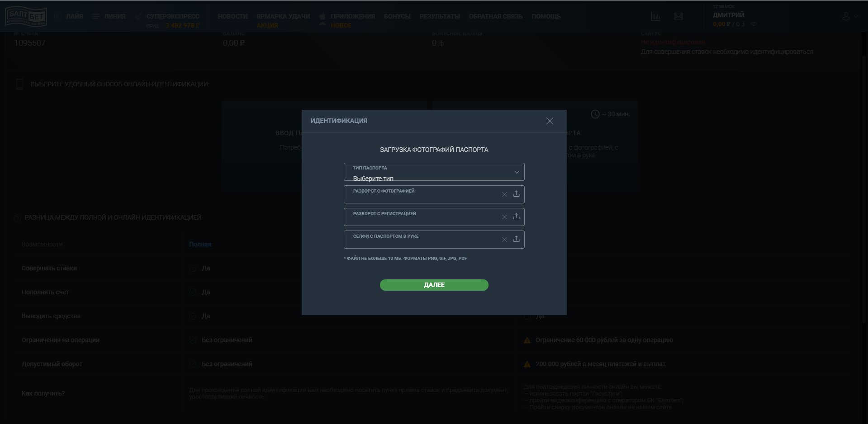
Task: Open the Суперэкспресс section
Action: pos(173,16)
